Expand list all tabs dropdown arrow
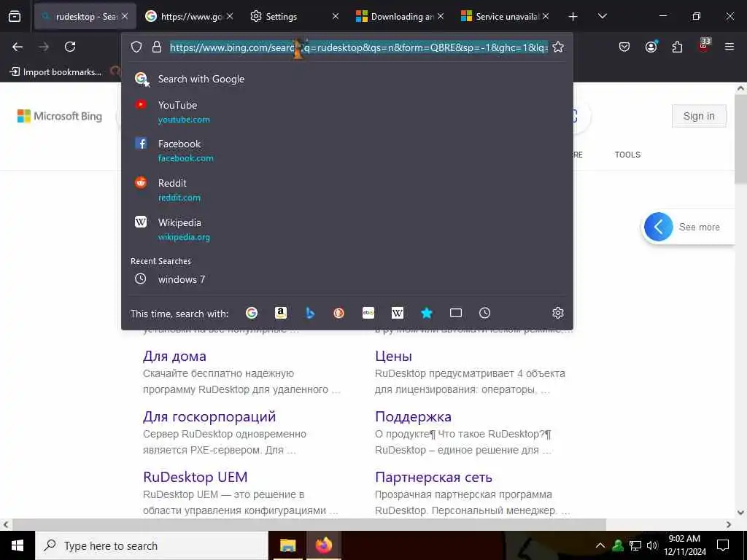Screen dimensions: 747x560 click(602, 17)
